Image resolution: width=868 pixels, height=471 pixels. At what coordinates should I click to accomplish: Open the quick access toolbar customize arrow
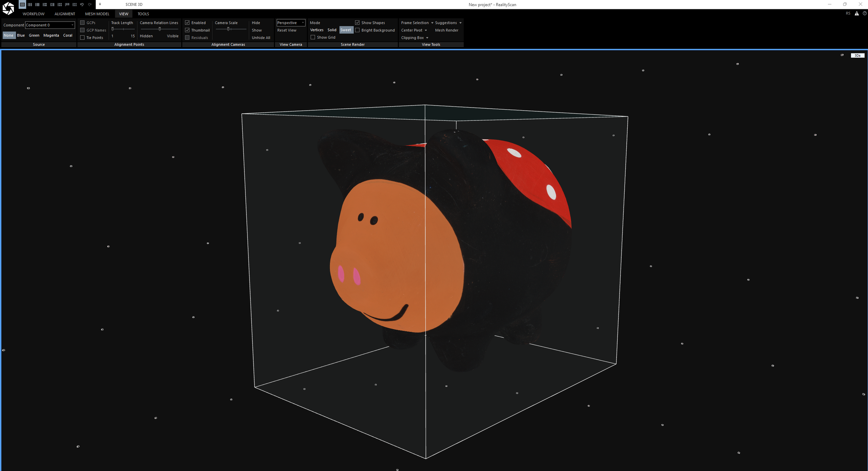point(100,5)
